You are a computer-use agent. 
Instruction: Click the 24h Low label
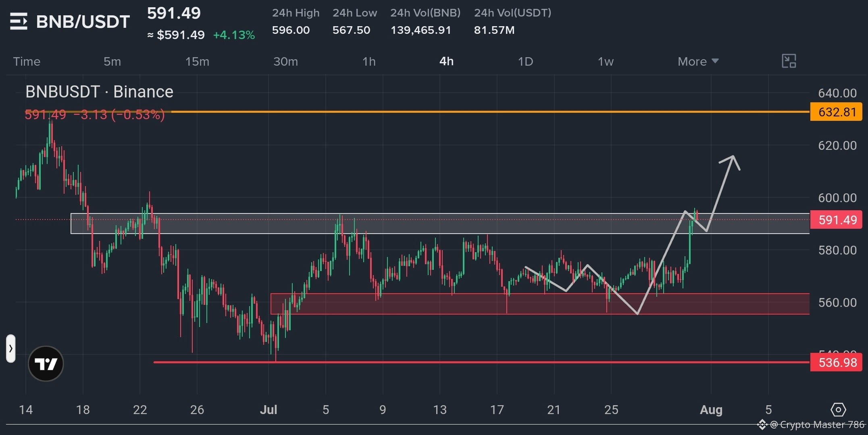[x=355, y=13]
